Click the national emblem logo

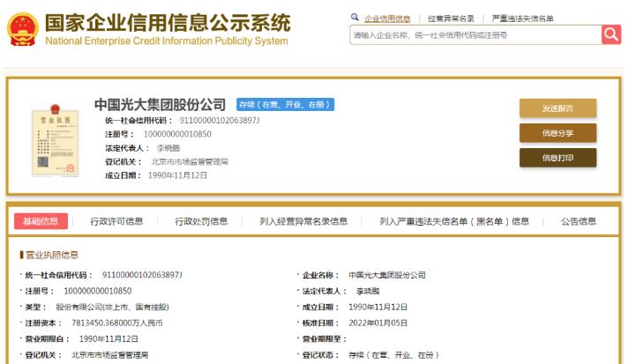tap(23, 29)
